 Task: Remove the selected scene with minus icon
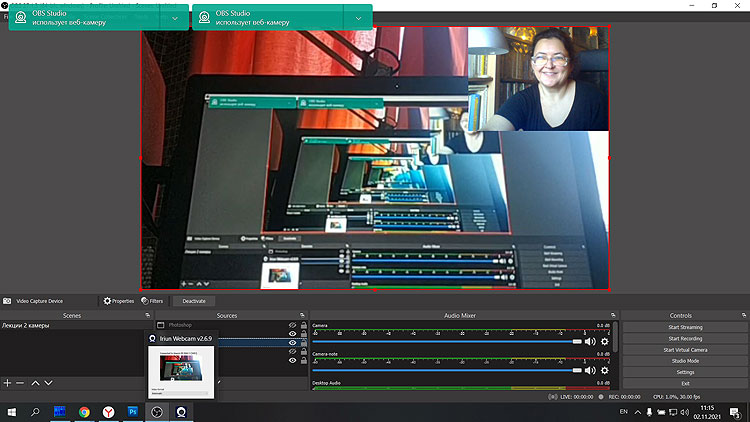[20, 383]
